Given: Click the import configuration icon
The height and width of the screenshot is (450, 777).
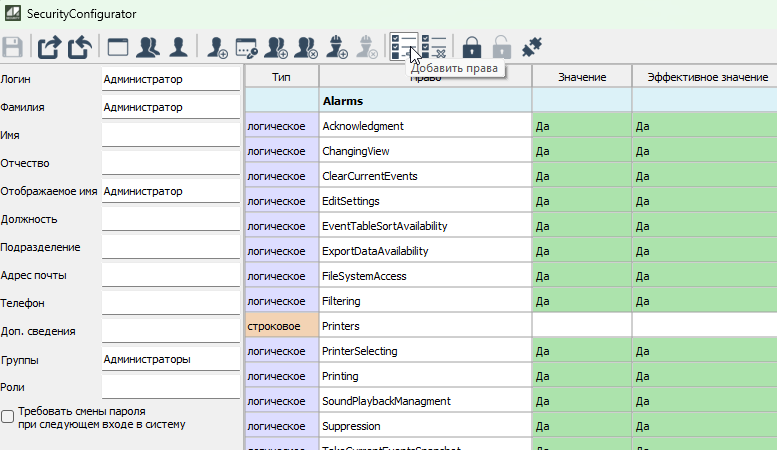Looking at the screenshot, I should click(80, 46).
